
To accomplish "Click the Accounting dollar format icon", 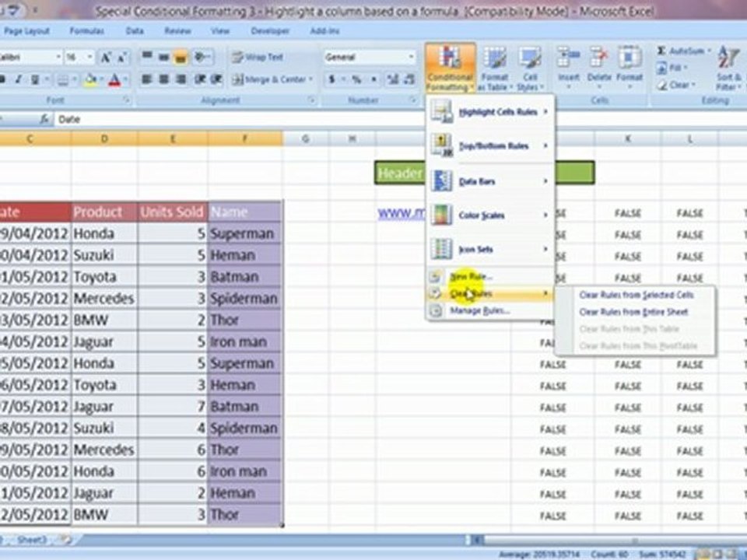I will tap(331, 79).
